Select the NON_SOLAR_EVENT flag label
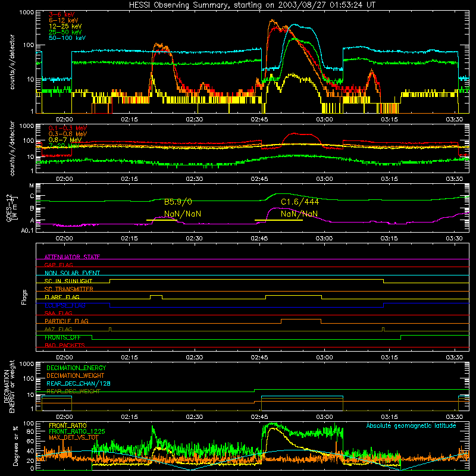Viewport: 476px width, 476px height. [72, 273]
